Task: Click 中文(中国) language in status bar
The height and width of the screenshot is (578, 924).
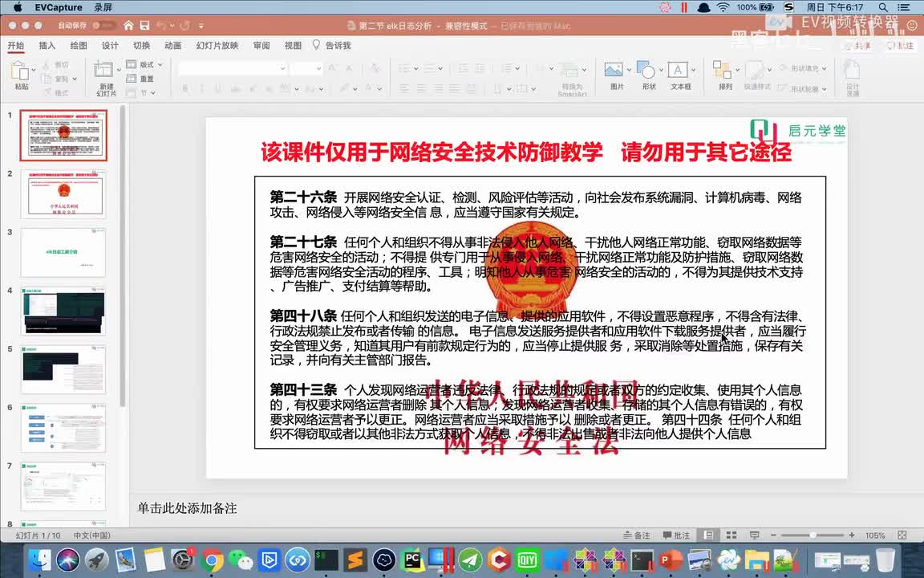Action: pyautogui.click(x=92, y=535)
